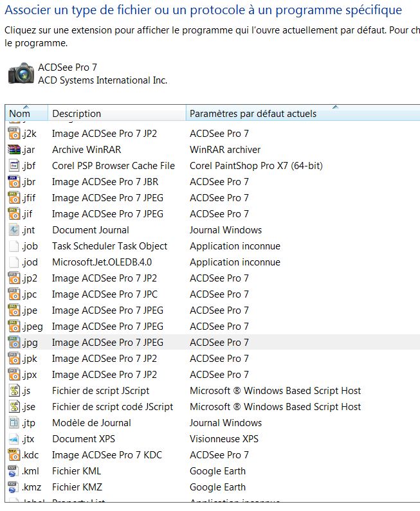Click the .kdc extension name
420x511 pixels.
[30, 455]
